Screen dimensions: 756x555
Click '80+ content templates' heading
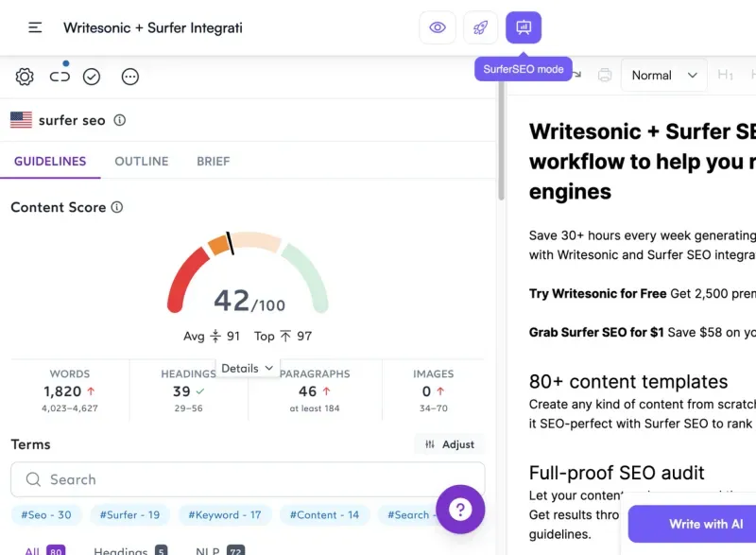pos(628,381)
